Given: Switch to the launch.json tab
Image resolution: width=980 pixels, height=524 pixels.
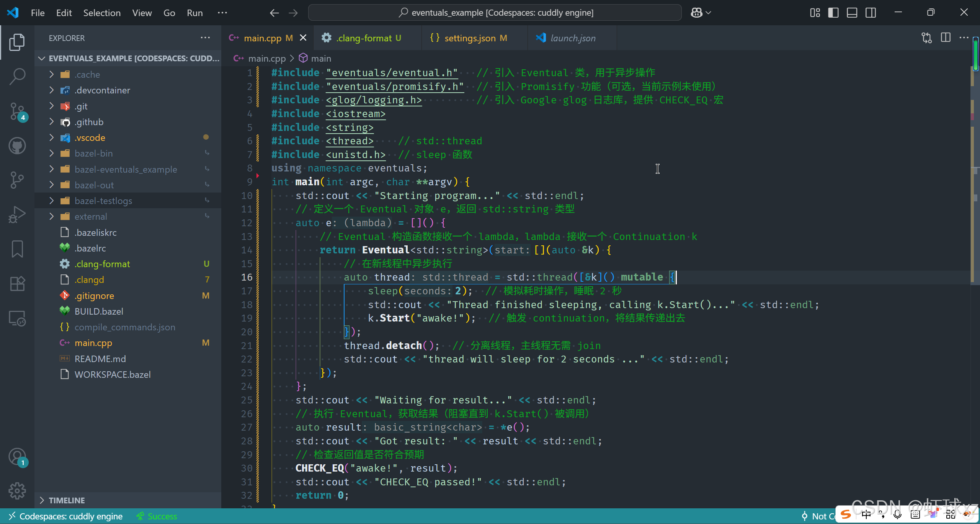Looking at the screenshot, I should pos(572,38).
